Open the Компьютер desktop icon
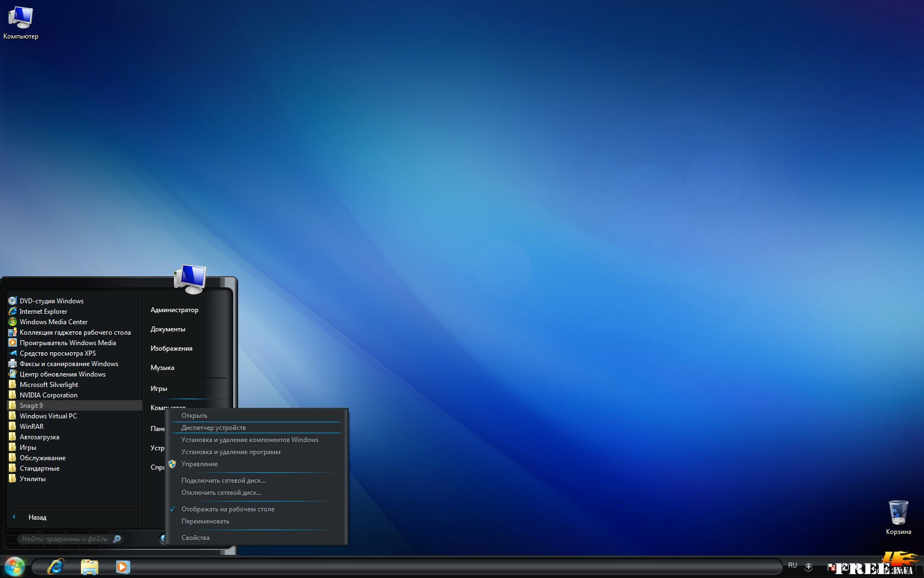This screenshot has height=578, width=924. 20,23
